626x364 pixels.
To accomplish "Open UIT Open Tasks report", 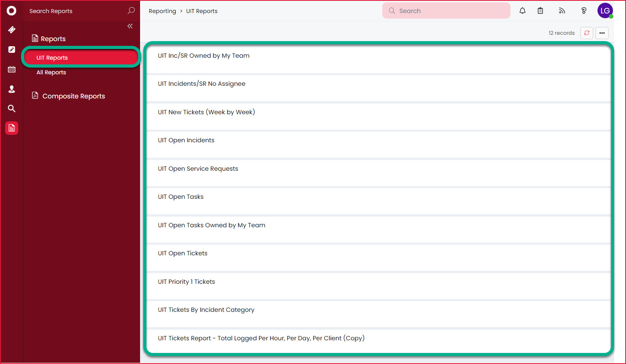I will 378,201.
